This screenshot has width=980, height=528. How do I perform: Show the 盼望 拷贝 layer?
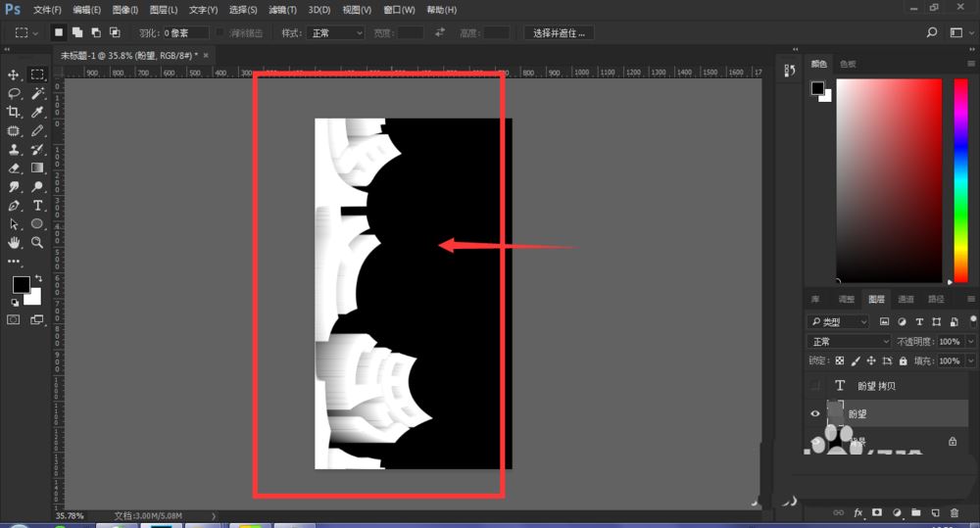[x=815, y=386]
